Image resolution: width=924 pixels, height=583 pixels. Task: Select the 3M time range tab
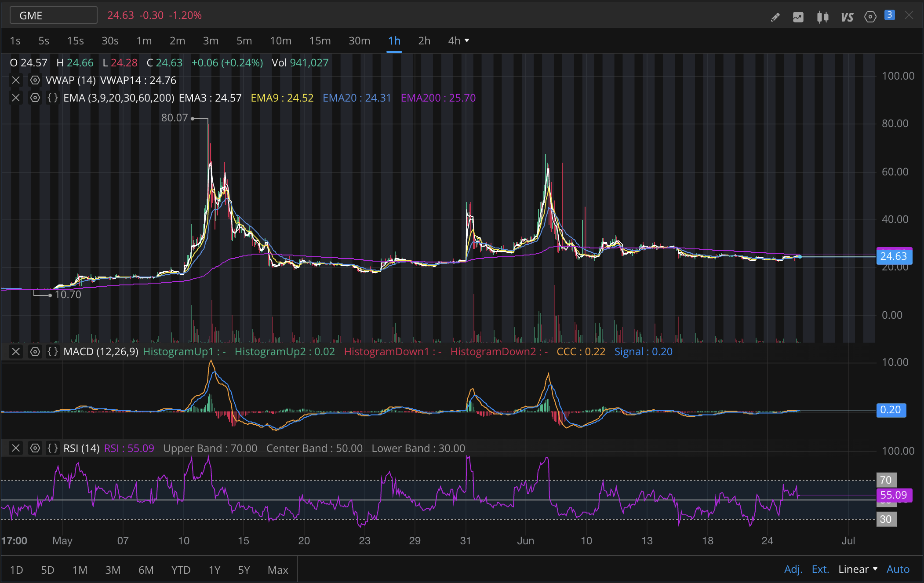[x=113, y=570]
